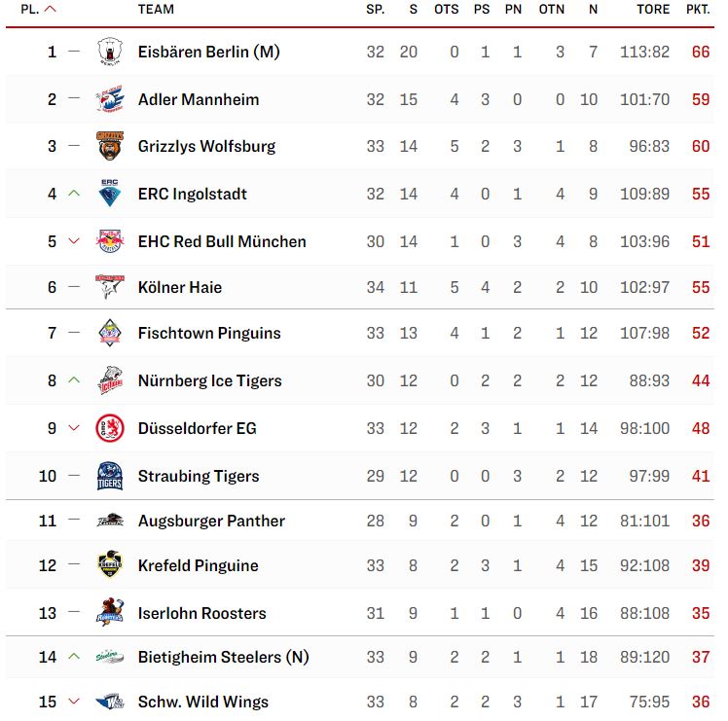Click the Eisbären Berlin polar bear logo
The height and width of the screenshot is (721, 728).
tap(110, 51)
